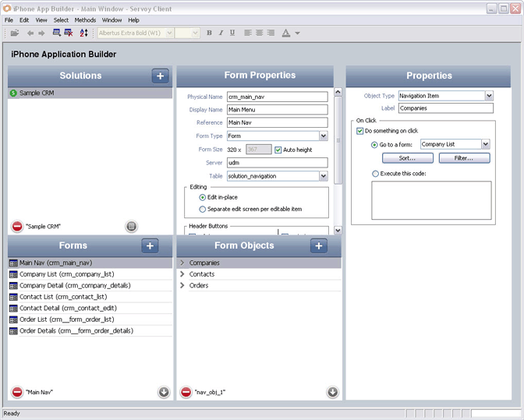
Task: Open the Form Type dropdown
Action: click(323, 136)
